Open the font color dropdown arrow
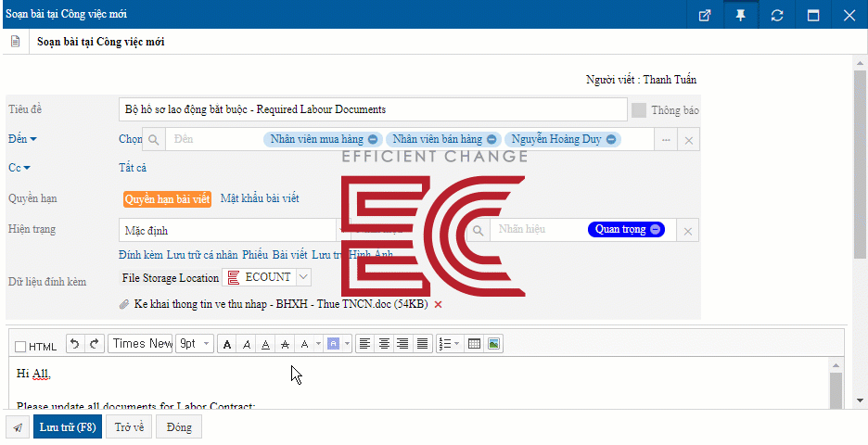This screenshot has width=868, height=445. tap(318, 344)
